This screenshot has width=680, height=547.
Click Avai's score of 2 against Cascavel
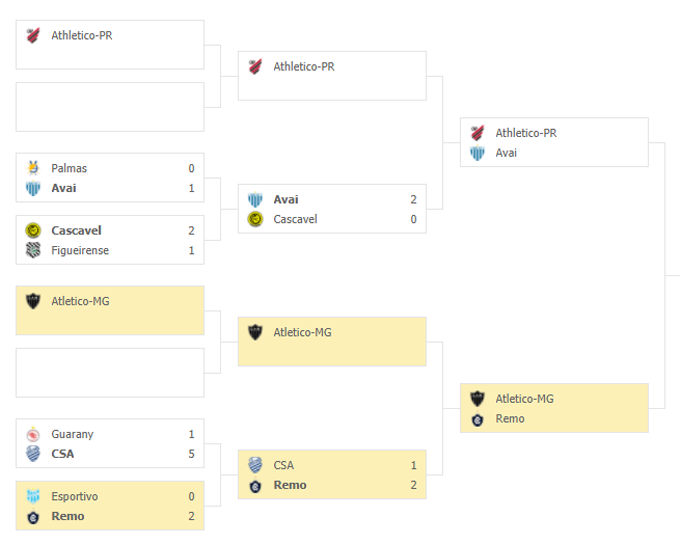click(413, 199)
